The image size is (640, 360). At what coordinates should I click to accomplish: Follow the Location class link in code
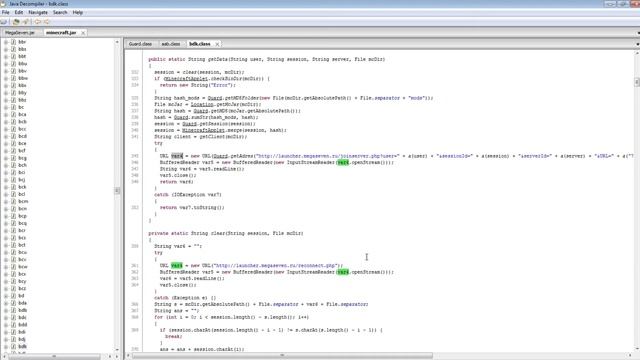(202, 104)
